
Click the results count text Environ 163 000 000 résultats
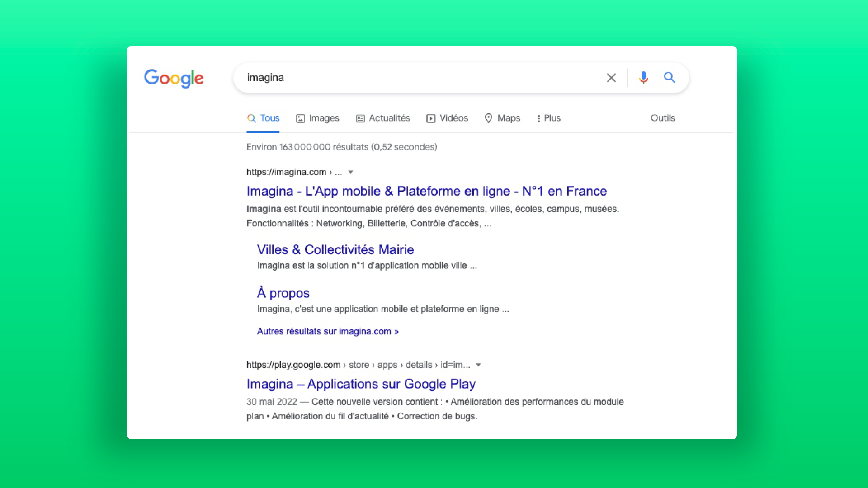(342, 147)
